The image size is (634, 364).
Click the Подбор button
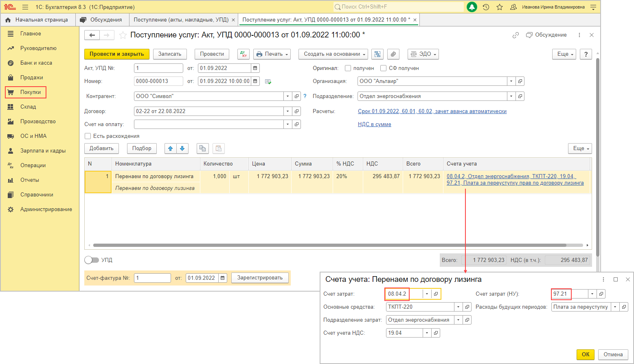point(142,148)
